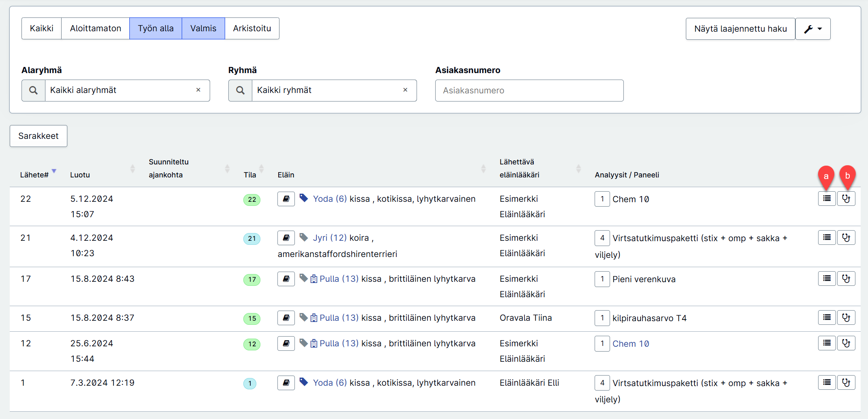This screenshot has width=868, height=419.
Task: Select the Kaikki status filter
Action: 42,28
